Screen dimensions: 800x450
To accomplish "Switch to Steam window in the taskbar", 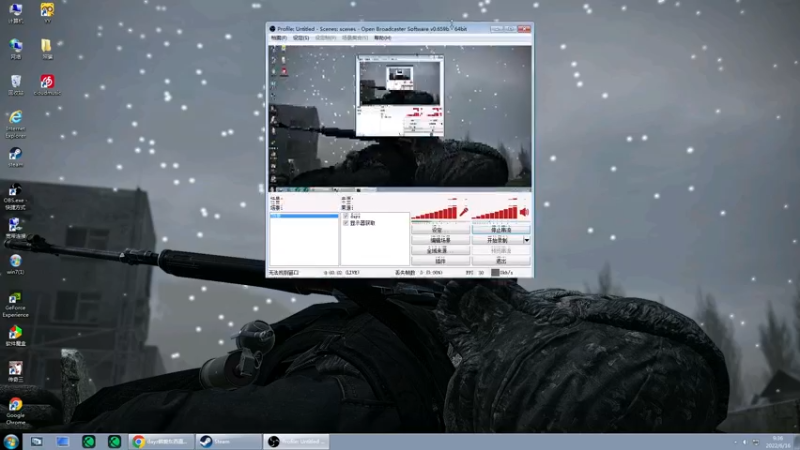I will click(229, 441).
